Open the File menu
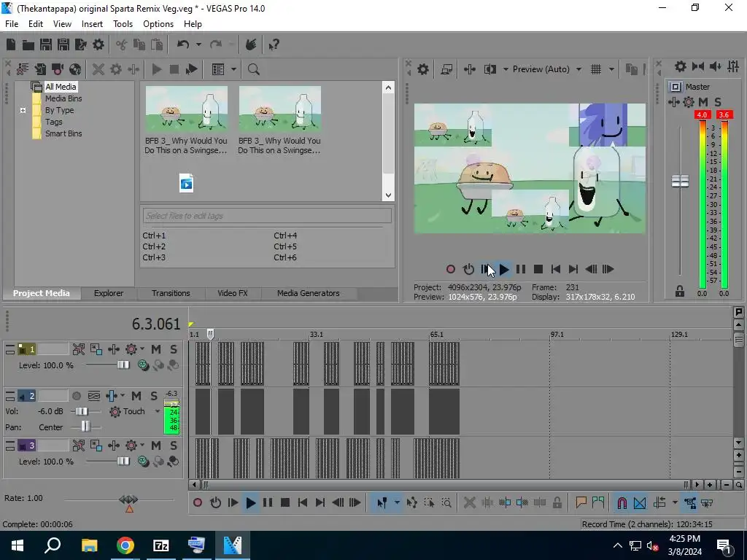Screen dimensions: 747x560 click(12, 24)
